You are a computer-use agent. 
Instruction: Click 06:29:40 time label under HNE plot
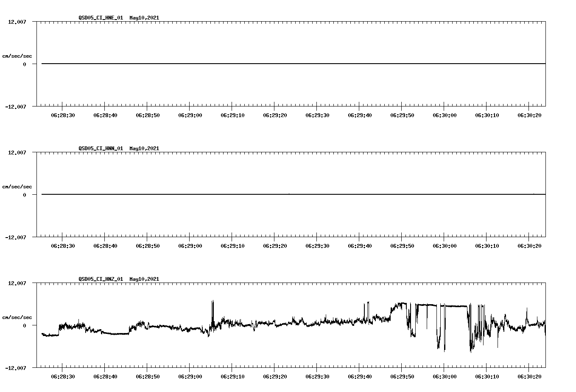360,115
